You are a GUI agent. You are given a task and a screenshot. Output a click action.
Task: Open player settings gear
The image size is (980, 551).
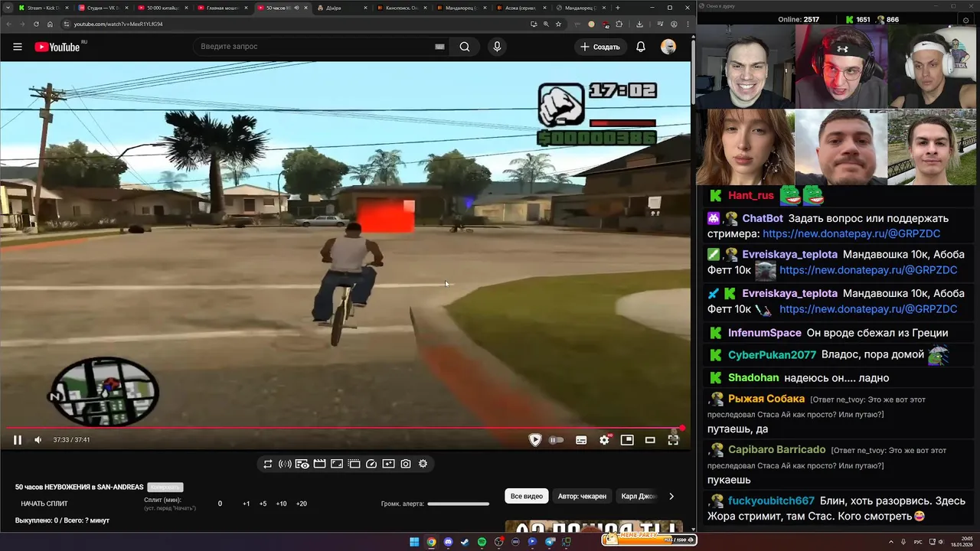605,440
